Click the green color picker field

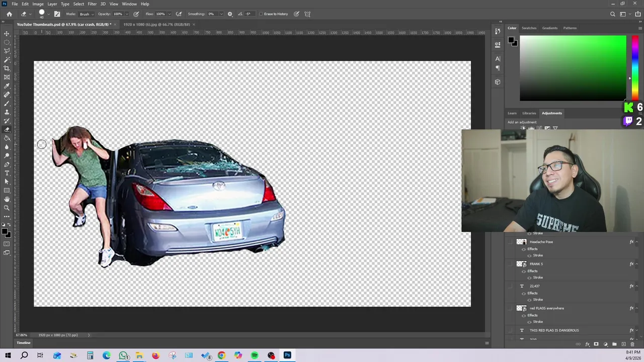[573, 68]
